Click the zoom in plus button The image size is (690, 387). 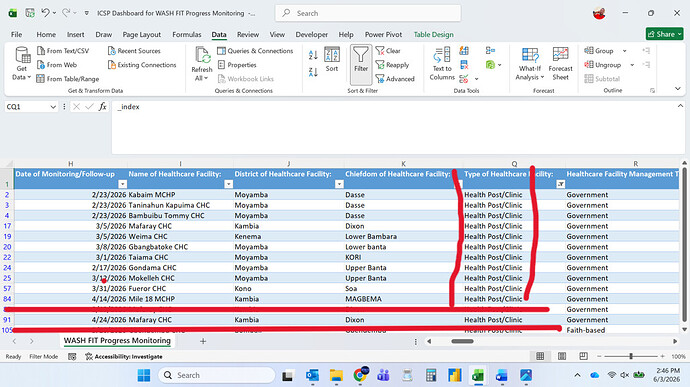pyautogui.click(x=662, y=356)
